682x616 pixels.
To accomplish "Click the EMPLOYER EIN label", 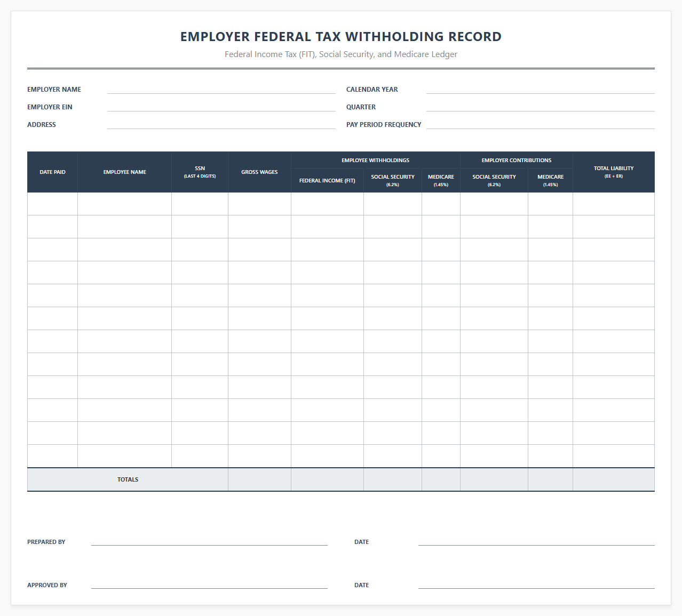I will pyautogui.click(x=50, y=107).
